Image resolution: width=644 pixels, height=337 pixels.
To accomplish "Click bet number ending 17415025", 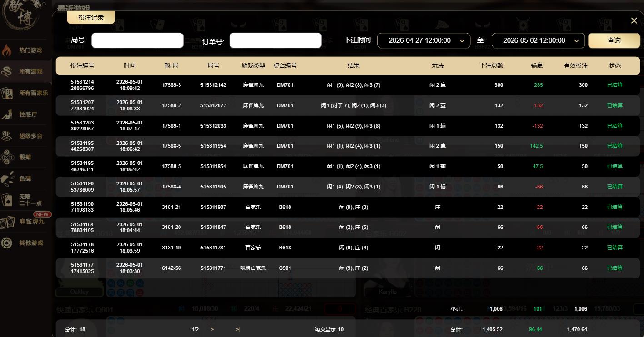I will (82, 268).
